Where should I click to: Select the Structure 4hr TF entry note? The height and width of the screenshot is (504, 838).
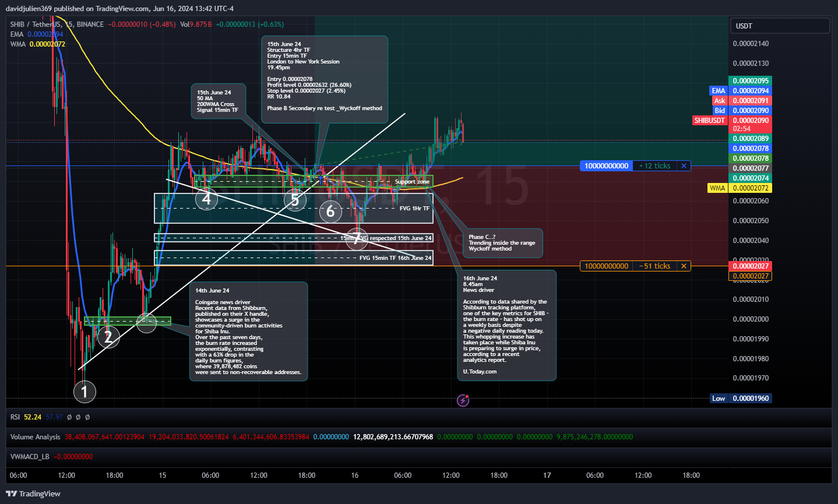click(325, 79)
